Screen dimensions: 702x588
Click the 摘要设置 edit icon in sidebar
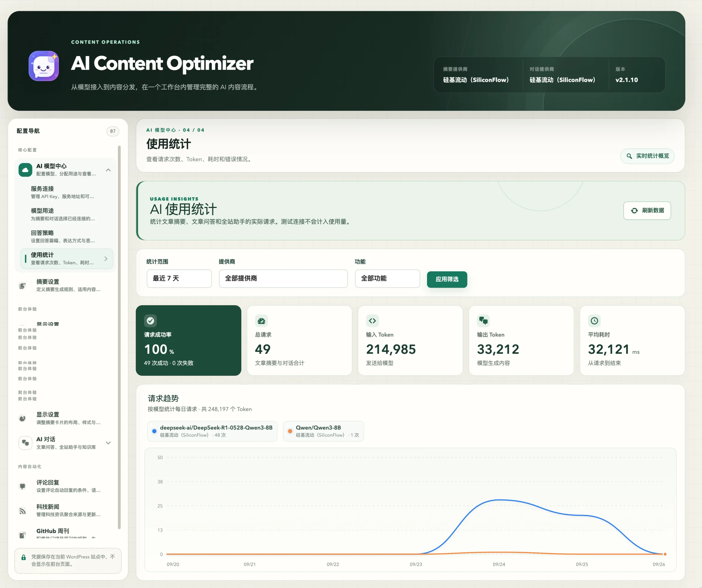(x=23, y=286)
